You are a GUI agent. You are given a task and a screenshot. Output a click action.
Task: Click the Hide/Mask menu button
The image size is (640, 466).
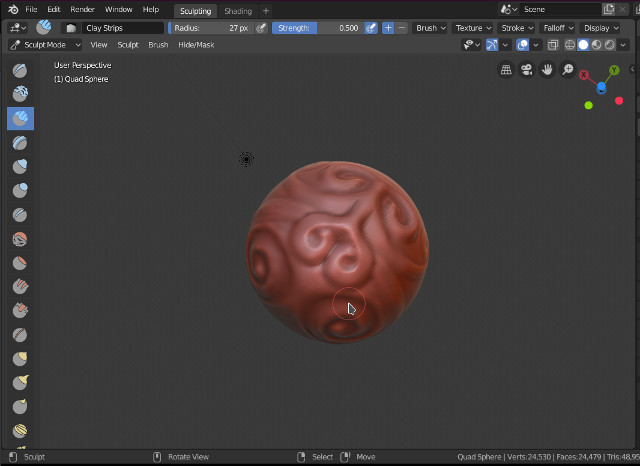pyautogui.click(x=196, y=45)
